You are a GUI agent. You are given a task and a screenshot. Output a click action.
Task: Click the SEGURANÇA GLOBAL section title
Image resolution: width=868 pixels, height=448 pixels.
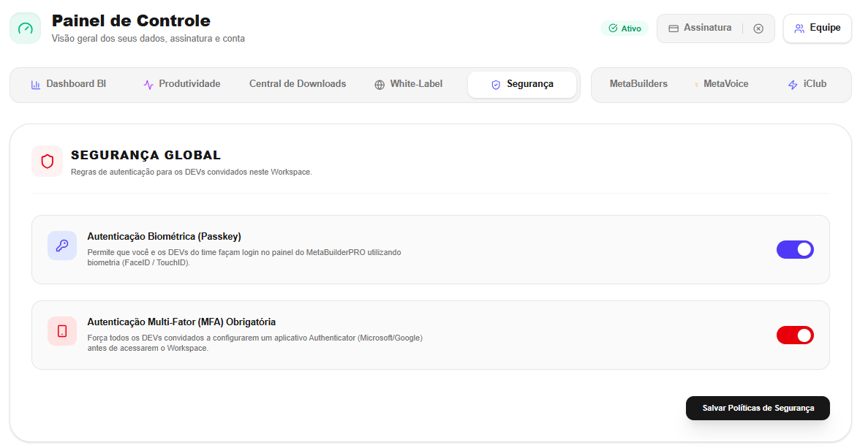146,156
